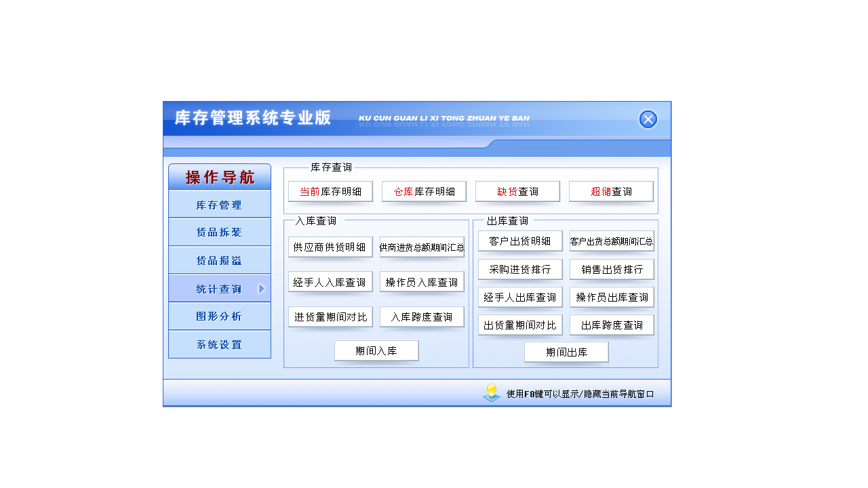The image size is (868, 488).
Task: Query 操作员入库查询 records
Action: click(422, 282)
